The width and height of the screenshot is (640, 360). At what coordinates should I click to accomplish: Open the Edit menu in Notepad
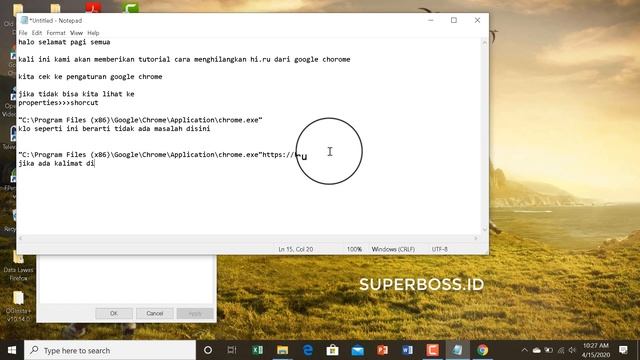37,33
